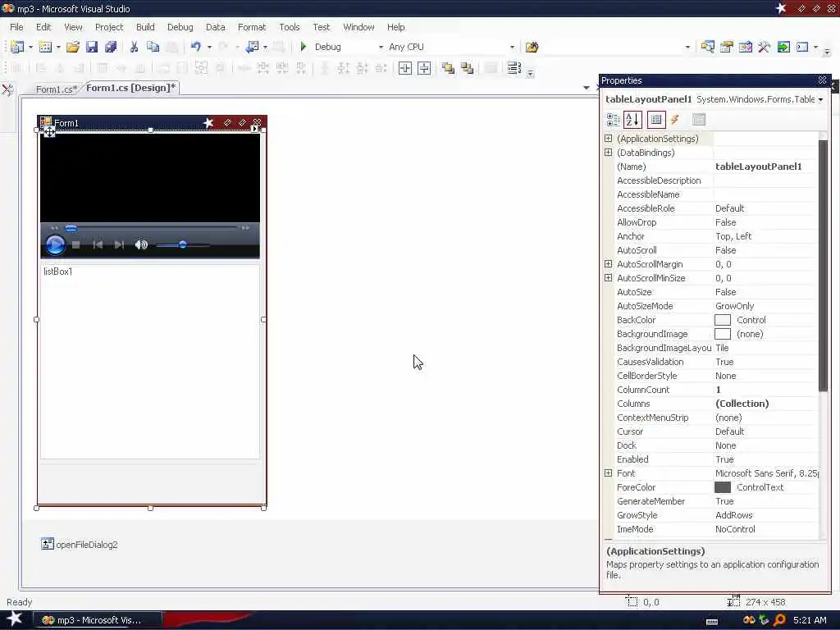Open the Toolbox with the hammer-and-wrench icon
This screenshot has height=630, width=840.
[x=764, y=47]
